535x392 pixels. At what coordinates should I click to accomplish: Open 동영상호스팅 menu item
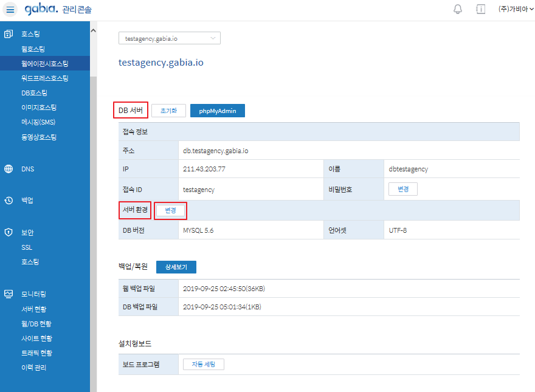point(39,137)
